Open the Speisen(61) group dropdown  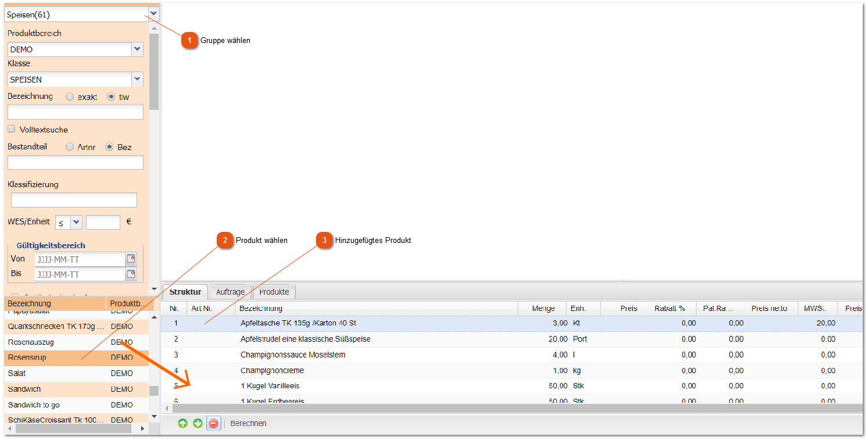click(153, 14)
